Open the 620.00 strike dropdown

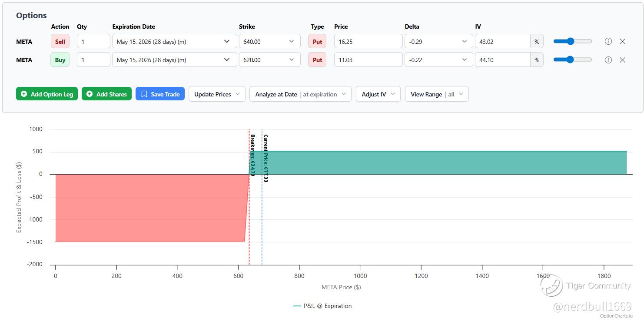coord(269,60)
